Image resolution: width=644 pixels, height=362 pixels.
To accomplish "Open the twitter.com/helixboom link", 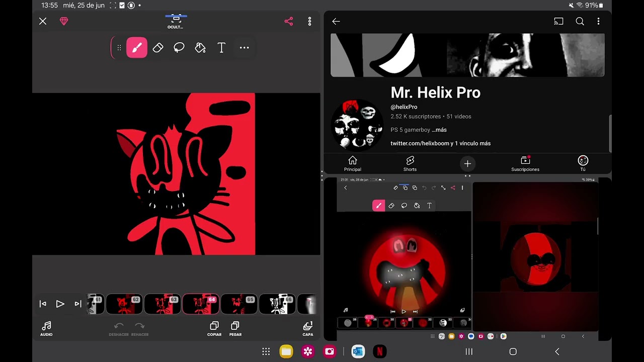I will [x=441, y=143].
